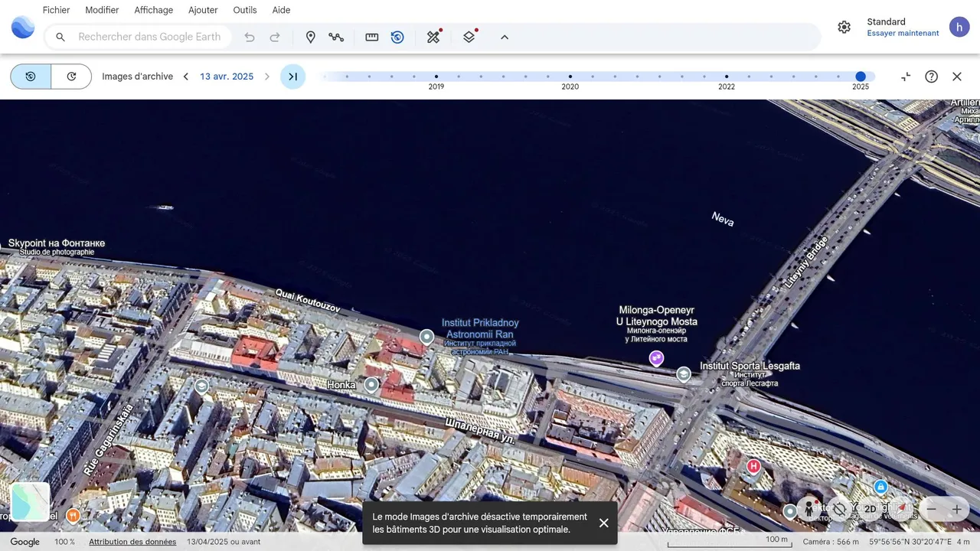Select the 2022 point on the timeline
The width and height of the screenshot is (980, 551).
click(x=727, y=77)
